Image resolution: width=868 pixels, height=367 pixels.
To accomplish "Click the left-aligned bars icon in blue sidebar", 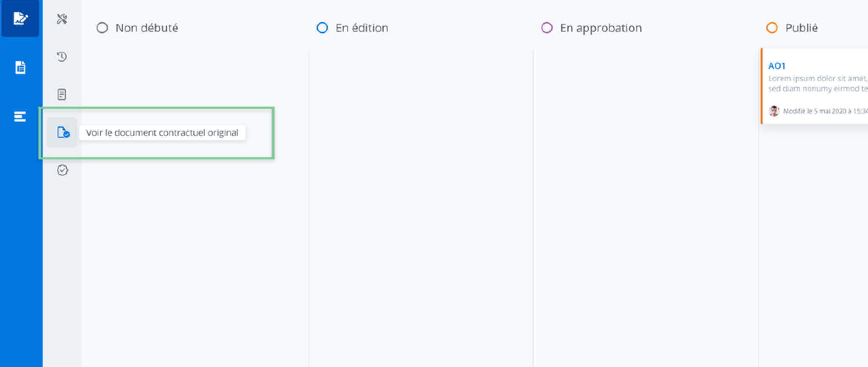I will tap(20, 117).
